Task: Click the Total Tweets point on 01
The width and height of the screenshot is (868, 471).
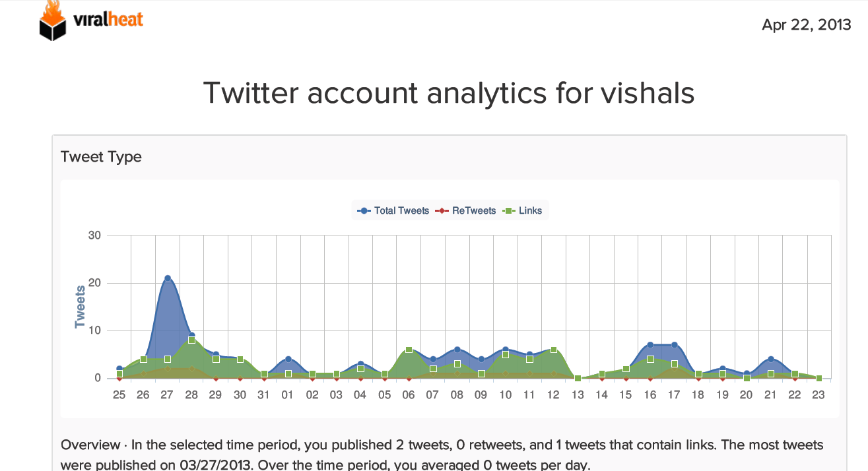Action: point(288,359)
